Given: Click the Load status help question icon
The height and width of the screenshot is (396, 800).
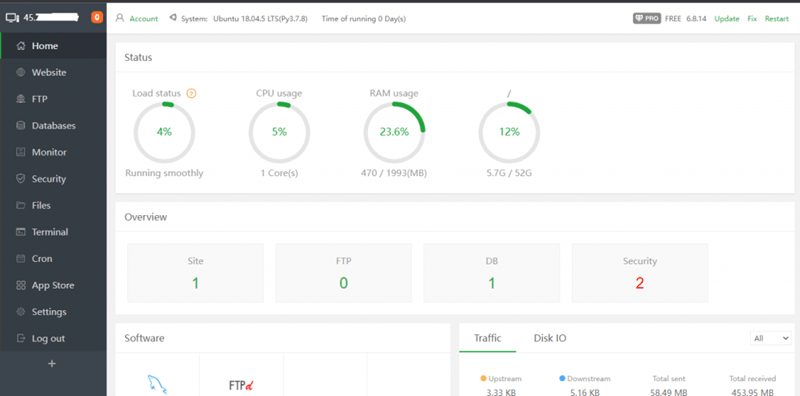Looking at the screenshot, I should click(191, 93).
